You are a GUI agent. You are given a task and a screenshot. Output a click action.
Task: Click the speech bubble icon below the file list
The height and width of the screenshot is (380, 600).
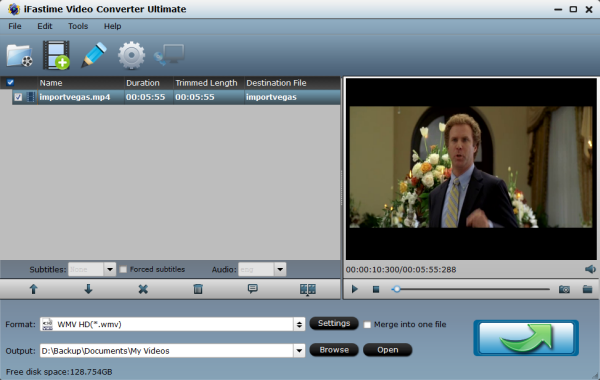[x=253, y=289]
